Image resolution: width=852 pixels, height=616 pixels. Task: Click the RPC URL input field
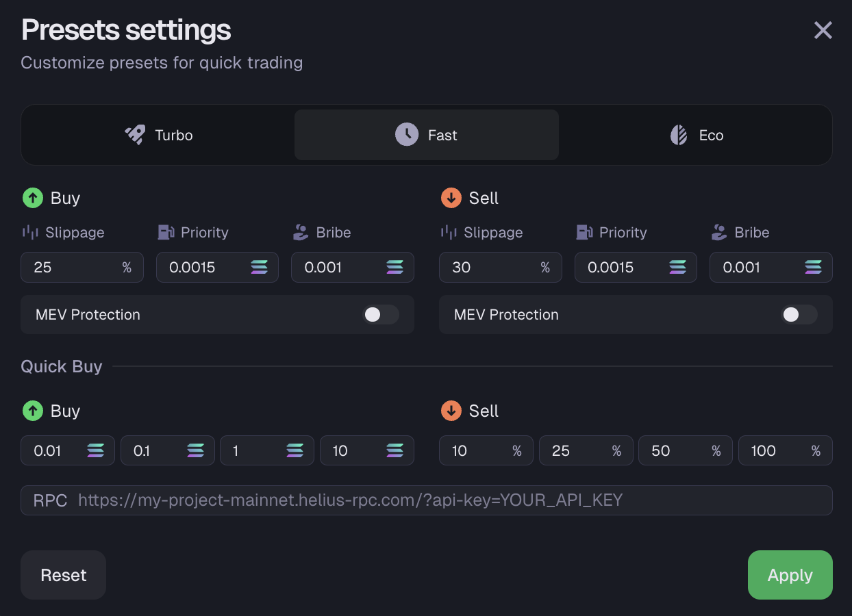pyautogui.click(x=452, y=500)
